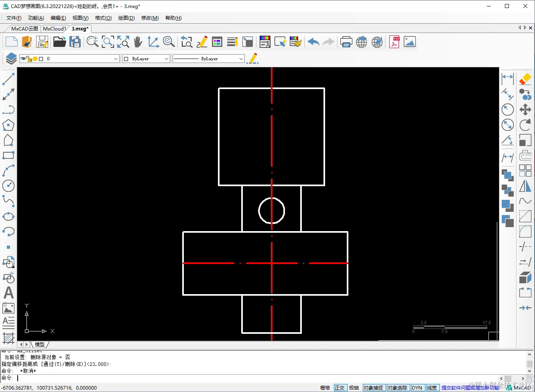Click the command history scrollbar

click(530, 363)
